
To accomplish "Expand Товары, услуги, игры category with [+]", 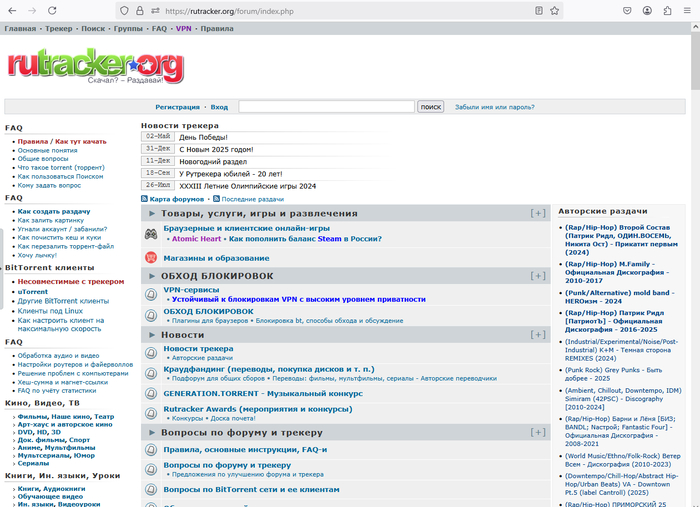I will (x=538, y=213).
